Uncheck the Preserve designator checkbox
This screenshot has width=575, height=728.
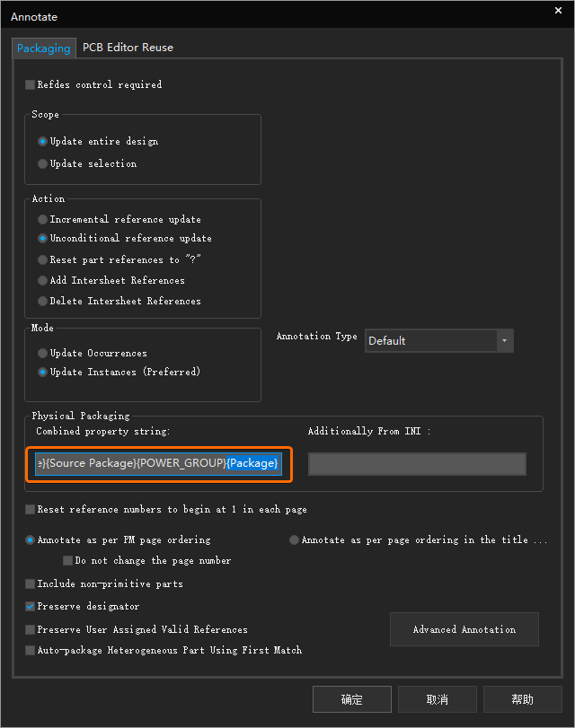(31, 607)
